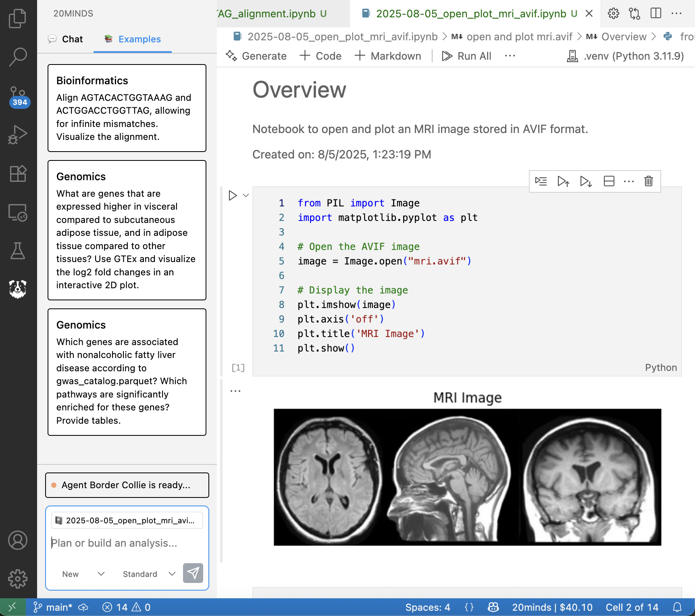The height and width of the screenshot is (616, 695).
Task: Open the New conversation dropdown
Action: (x=83, y=574)
